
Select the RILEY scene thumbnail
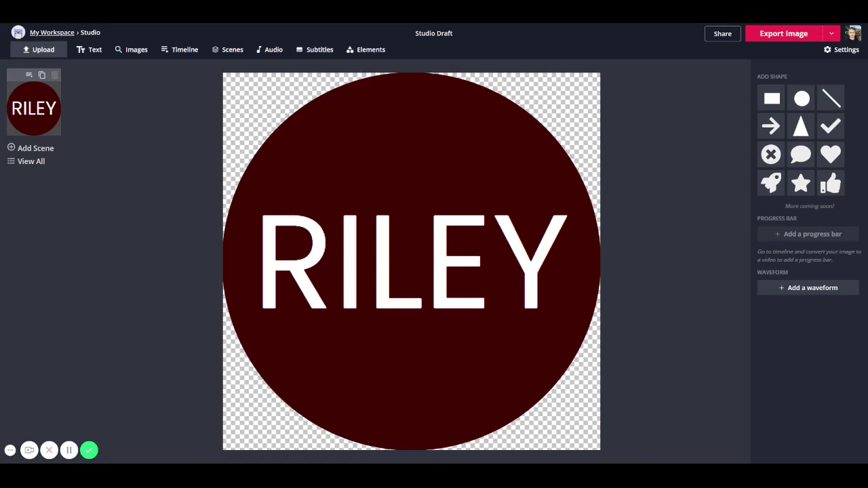[34, 108]
